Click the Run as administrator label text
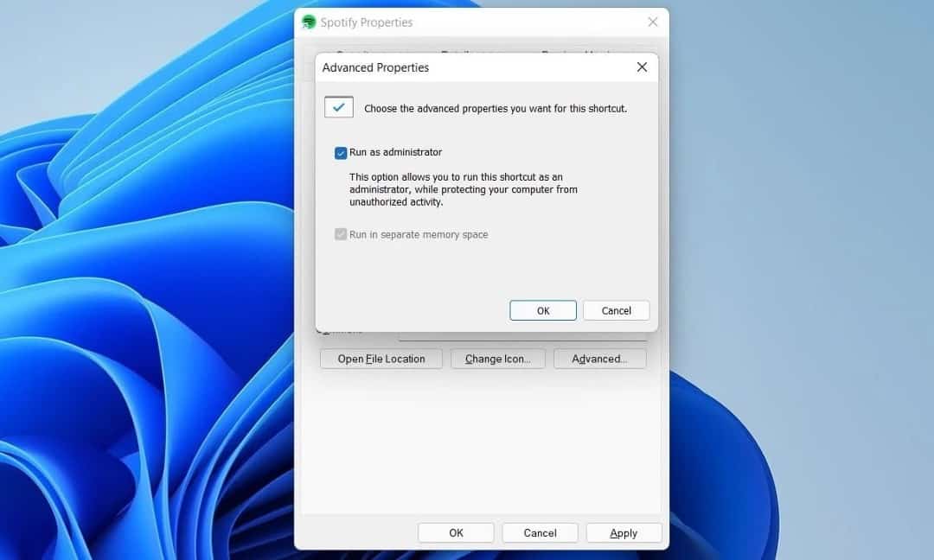934x560 pixels. (396, 152)
